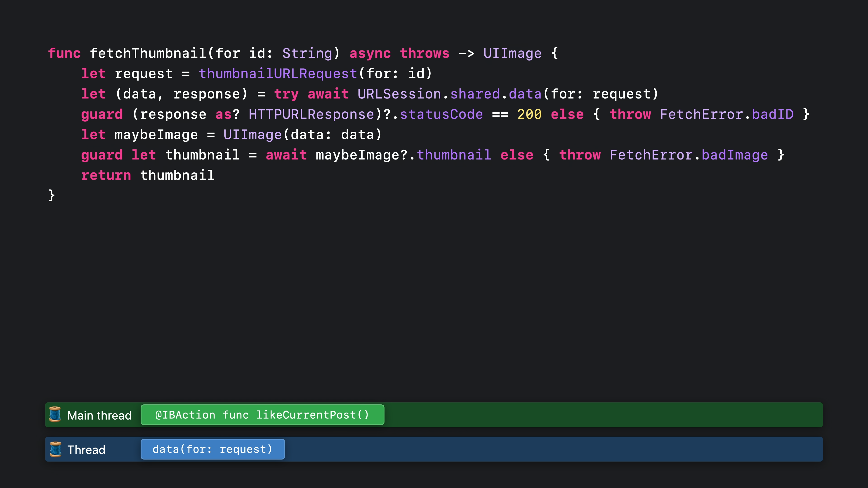Click the async keyword
The image size is (868, 488).
coord(370,53)
